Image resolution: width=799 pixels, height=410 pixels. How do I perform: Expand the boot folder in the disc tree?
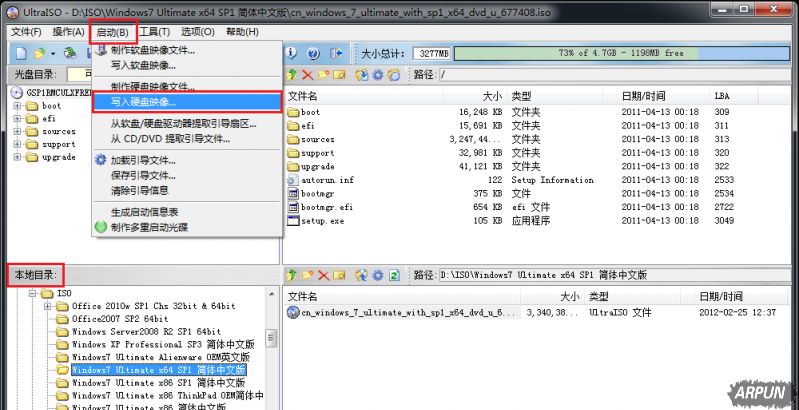point(18,106)
